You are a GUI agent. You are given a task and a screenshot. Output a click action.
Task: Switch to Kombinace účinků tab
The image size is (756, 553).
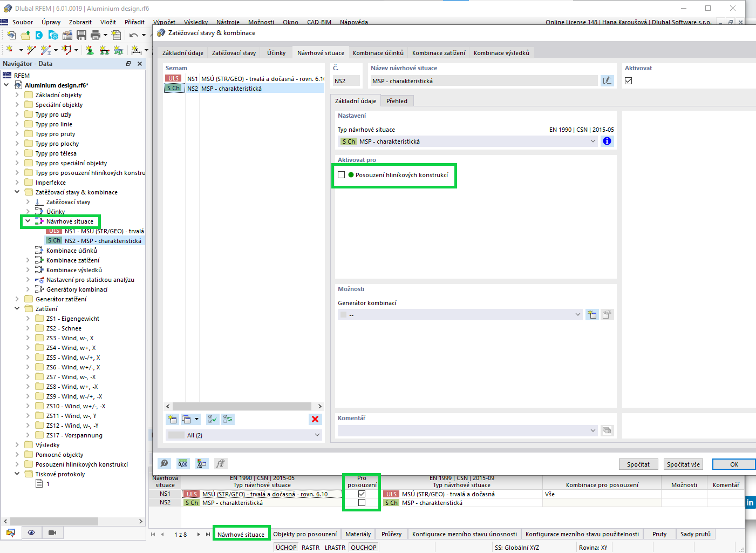point(378,53)
